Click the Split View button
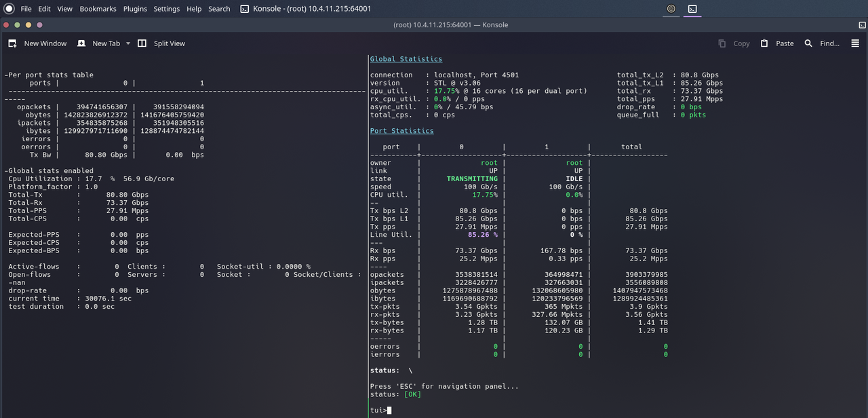Screen dimensions: 868x418 (161, 43)
